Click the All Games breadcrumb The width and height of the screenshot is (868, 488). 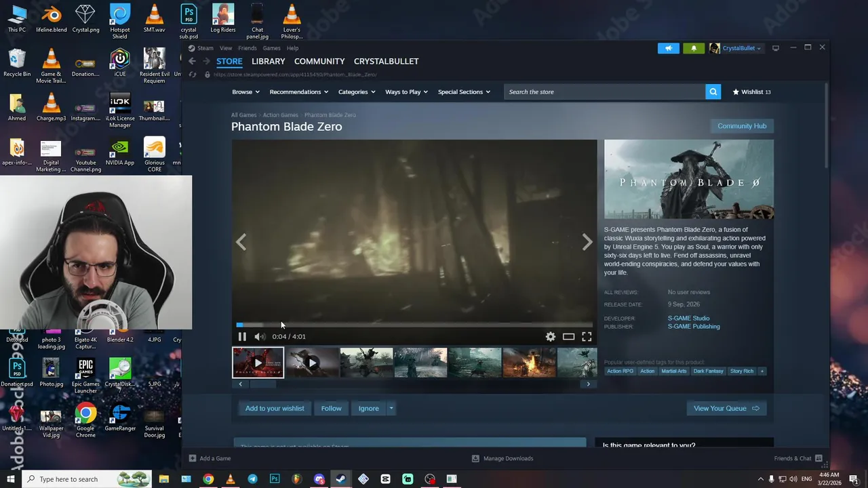[x=243, y=115]
